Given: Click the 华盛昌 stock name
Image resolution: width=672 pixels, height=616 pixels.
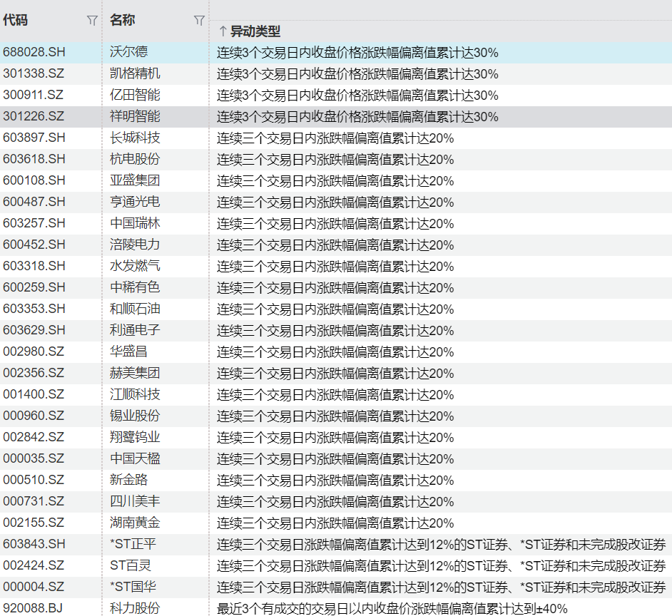Looking at the screenshot, I should click(x=129, y=351).
